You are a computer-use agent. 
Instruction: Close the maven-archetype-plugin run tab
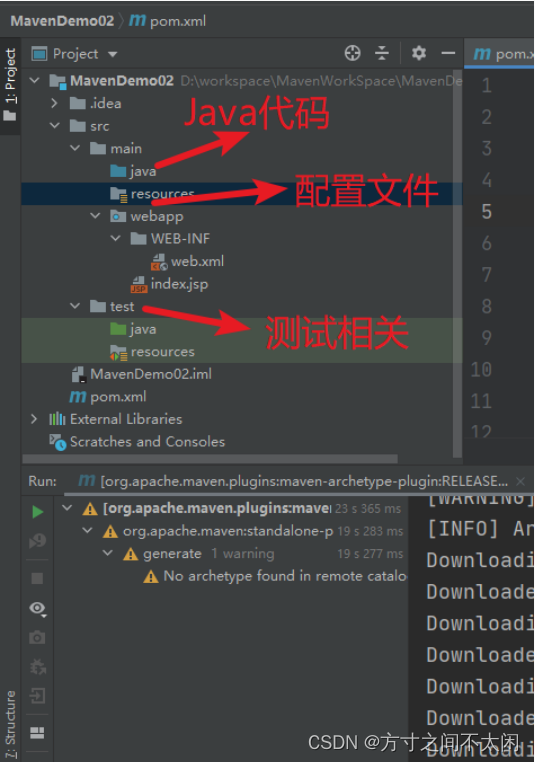[x=520, y=481]
